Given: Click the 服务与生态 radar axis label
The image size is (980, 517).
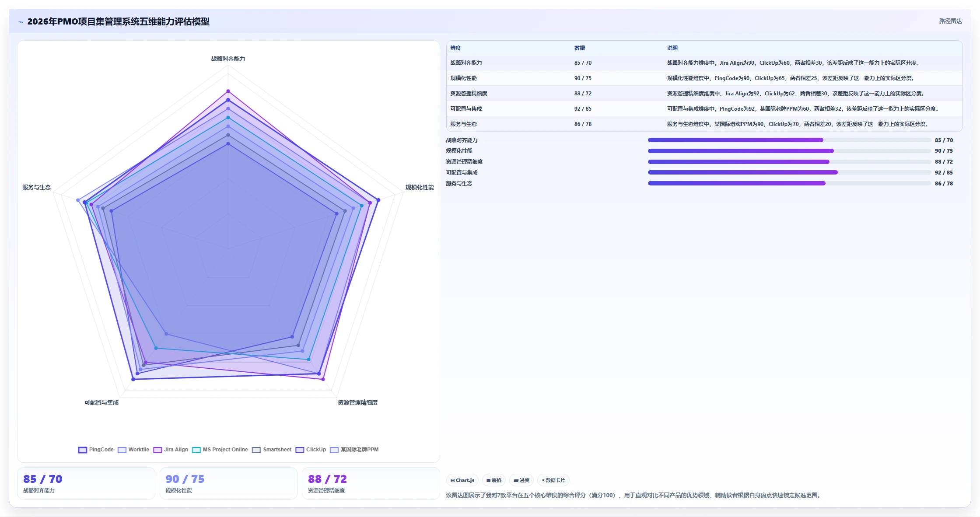Looking at the screenshot, I should coord(37,187).
